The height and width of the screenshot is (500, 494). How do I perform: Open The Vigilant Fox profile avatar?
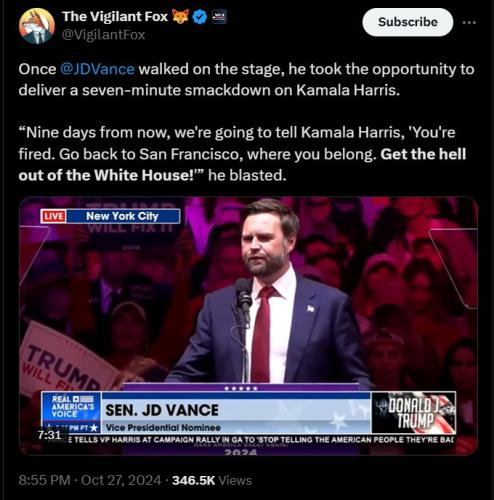37,26
